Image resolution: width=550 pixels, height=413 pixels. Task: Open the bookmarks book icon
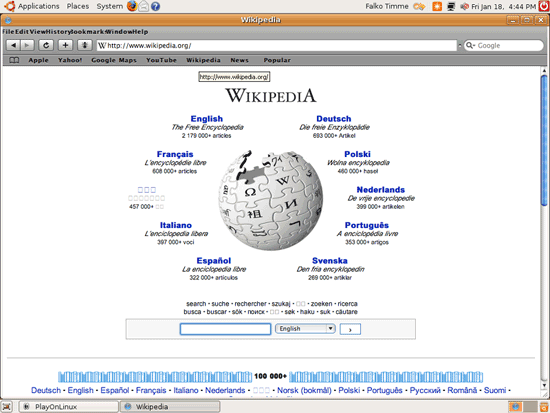coord(14,60)
